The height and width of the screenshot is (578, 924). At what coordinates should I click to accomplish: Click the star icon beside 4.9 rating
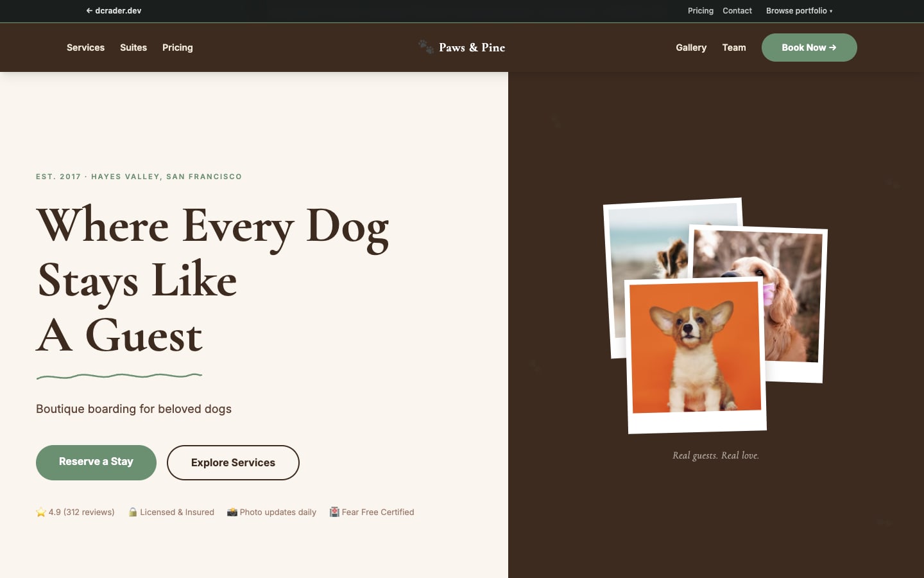pyautogui.click(x=41, y=512)
